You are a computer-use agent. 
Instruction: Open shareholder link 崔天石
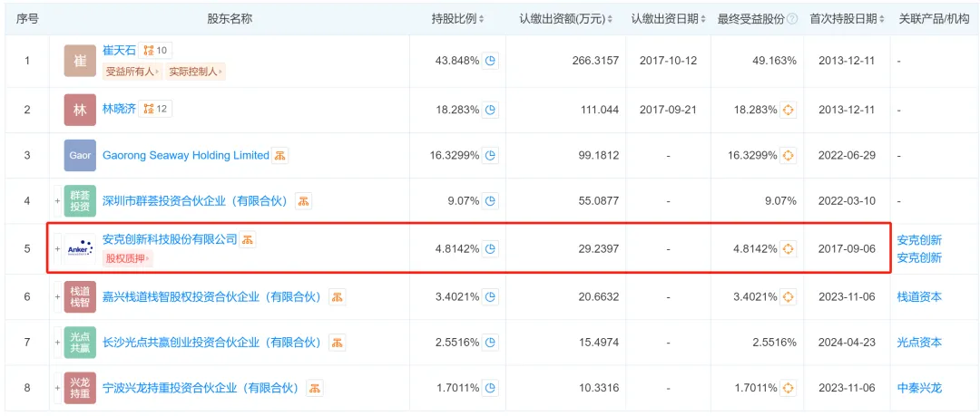pos(118,50)
